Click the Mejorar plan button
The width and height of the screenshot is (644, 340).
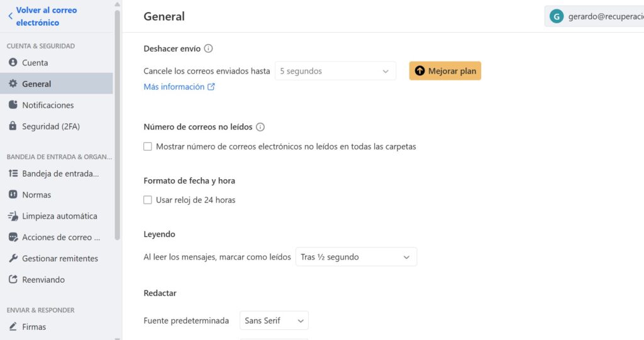(445, 71)
